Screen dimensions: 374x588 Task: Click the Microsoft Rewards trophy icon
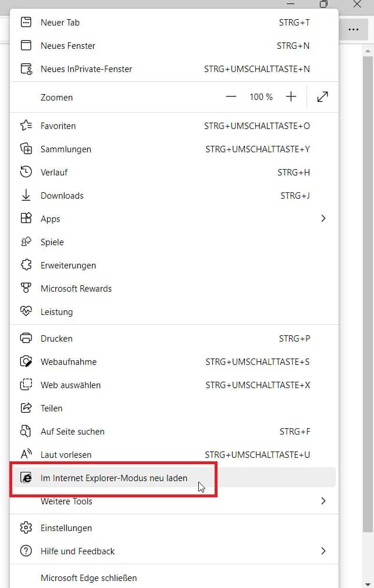(x=26, y=289)
